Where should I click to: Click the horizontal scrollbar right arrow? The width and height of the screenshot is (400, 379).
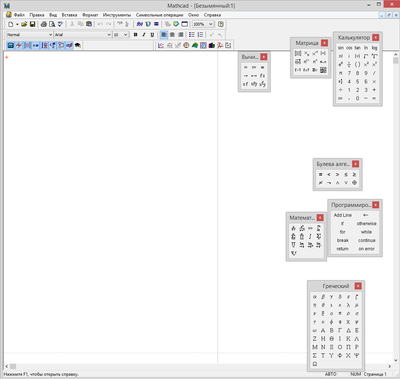coord(390,366)
